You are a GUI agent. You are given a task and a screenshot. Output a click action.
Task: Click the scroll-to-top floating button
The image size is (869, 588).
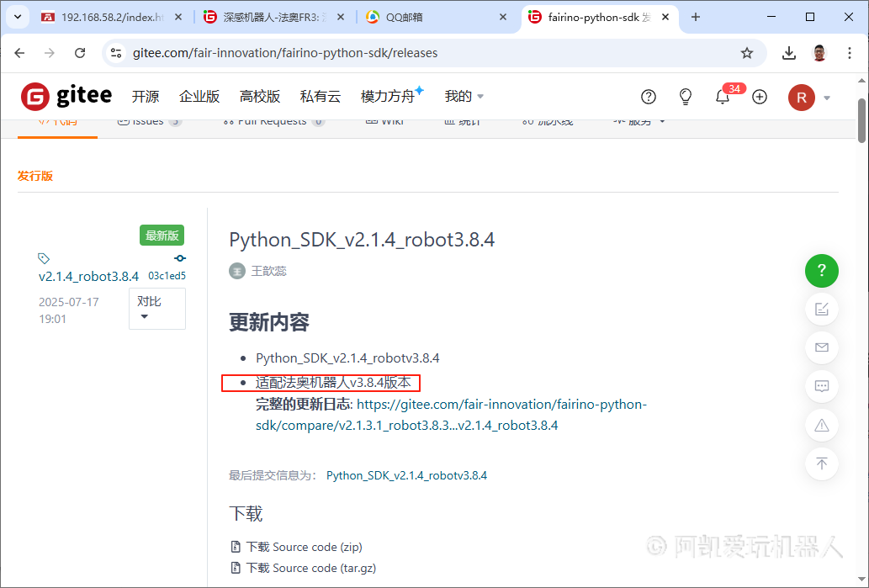[x=822, y=464]
